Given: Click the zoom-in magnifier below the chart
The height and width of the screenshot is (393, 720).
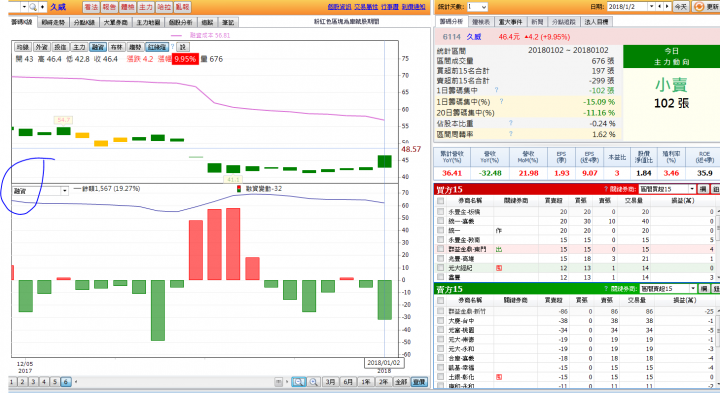Looking at the screenshot, I should click(x=314, y=382).
